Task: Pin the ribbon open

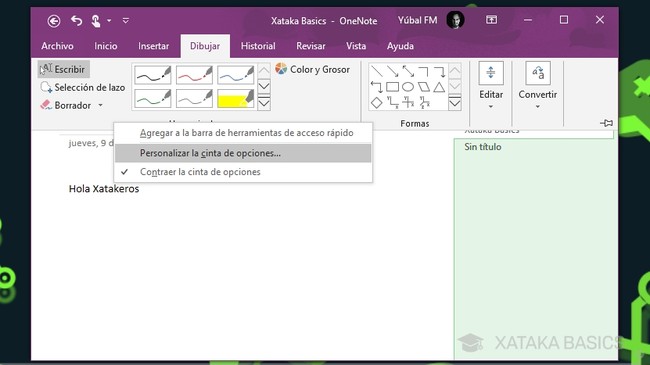Action: coord(606,123)
